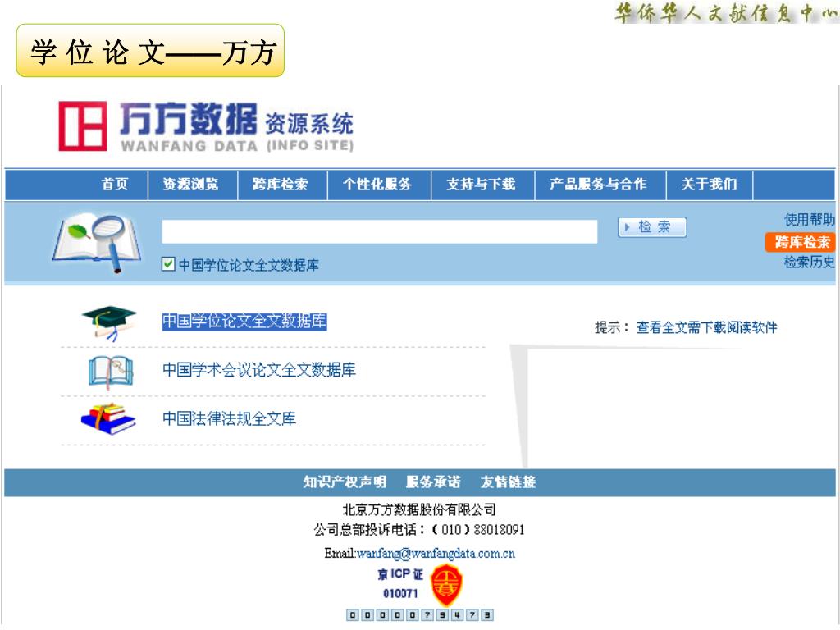This screenshot has height=630, width=840.
Task: Click the graduation cap dissertation icon
Action: (x=109, y=323)
